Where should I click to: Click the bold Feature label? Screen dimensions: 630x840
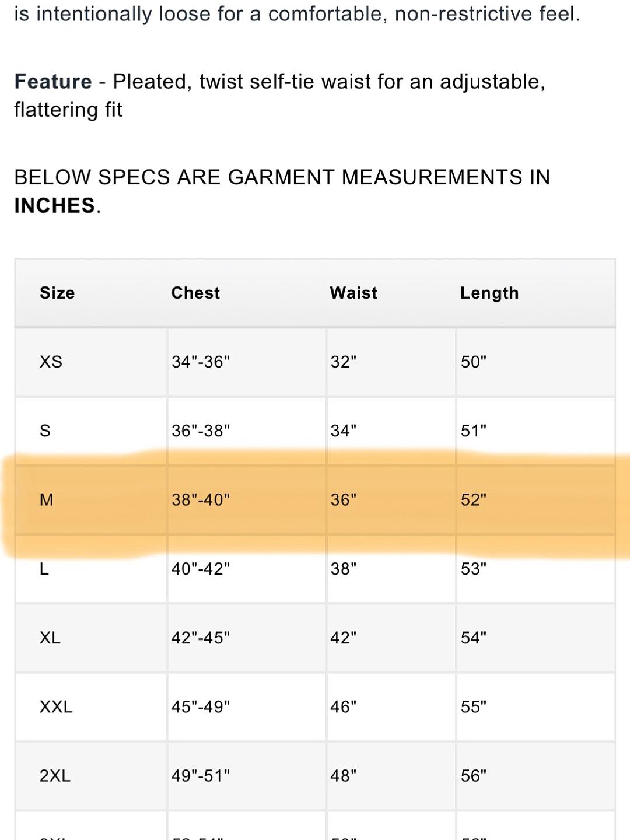click(x=53, y=82)
